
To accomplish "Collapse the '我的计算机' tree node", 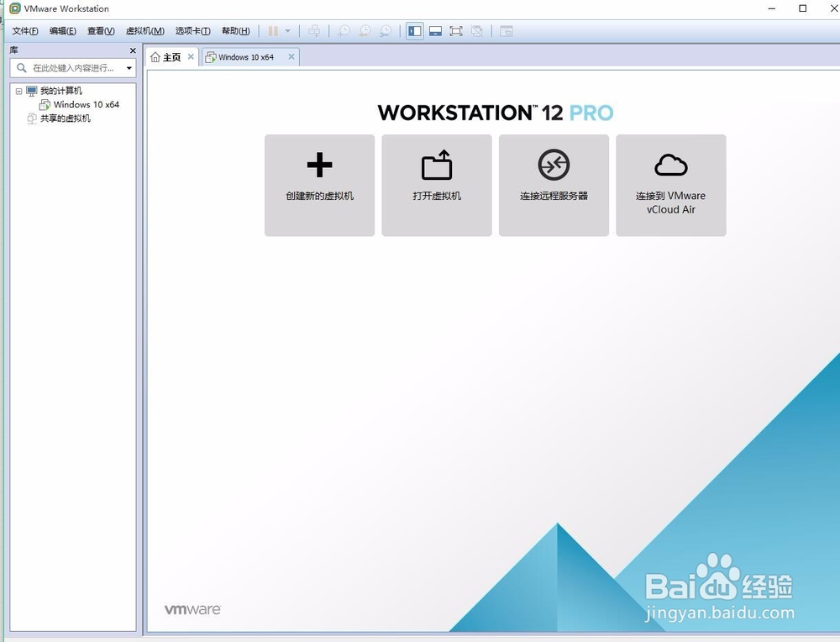I will coord(18,91).
